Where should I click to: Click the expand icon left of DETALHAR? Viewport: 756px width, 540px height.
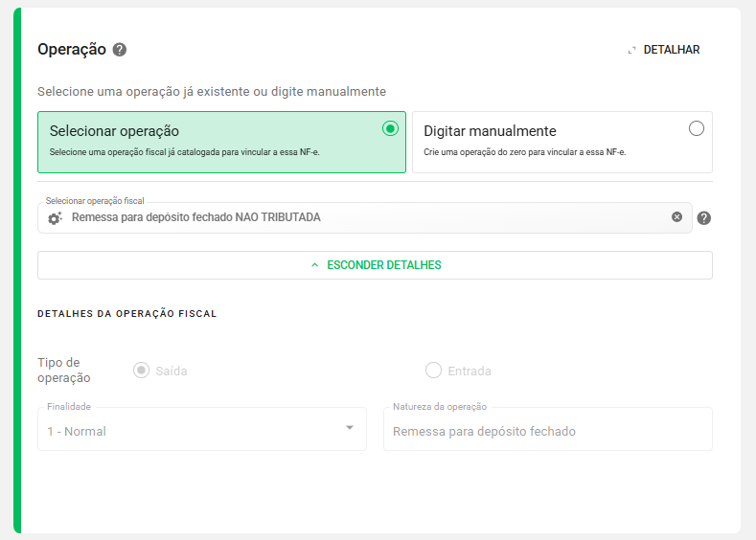(x=631, y=50)
